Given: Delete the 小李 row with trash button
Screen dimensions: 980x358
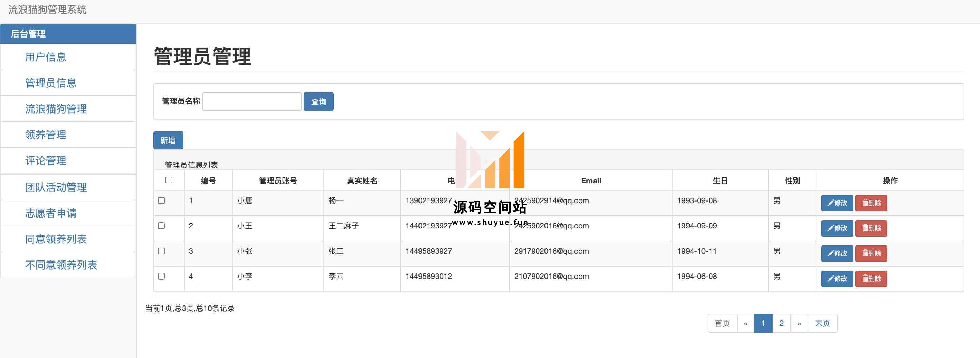Looking at the screenshot, I should pyautogui.click(x=871, y=279).
